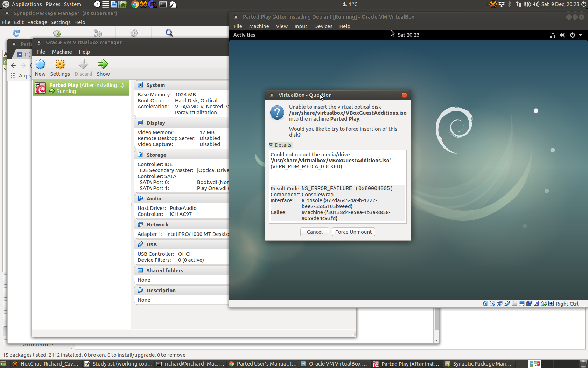The image size is (588, 368).
Task: Open VM Settings gear icon
Action: coord(60,64)
